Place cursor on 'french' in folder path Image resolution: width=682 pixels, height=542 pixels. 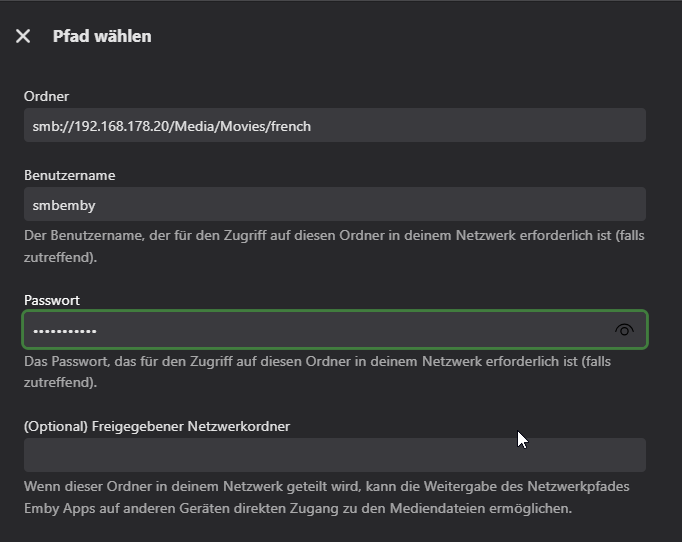pos(289,126)
